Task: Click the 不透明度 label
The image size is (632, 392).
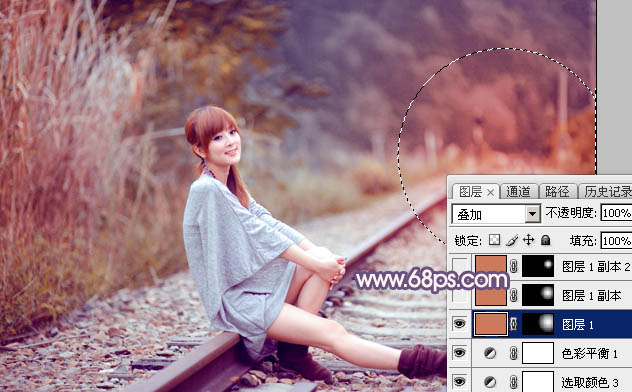Action: click(x=571, y=213)
